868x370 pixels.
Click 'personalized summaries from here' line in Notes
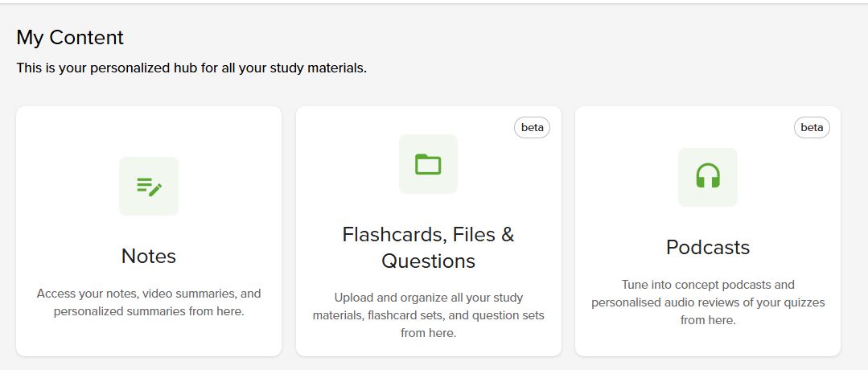pos(149,311)
